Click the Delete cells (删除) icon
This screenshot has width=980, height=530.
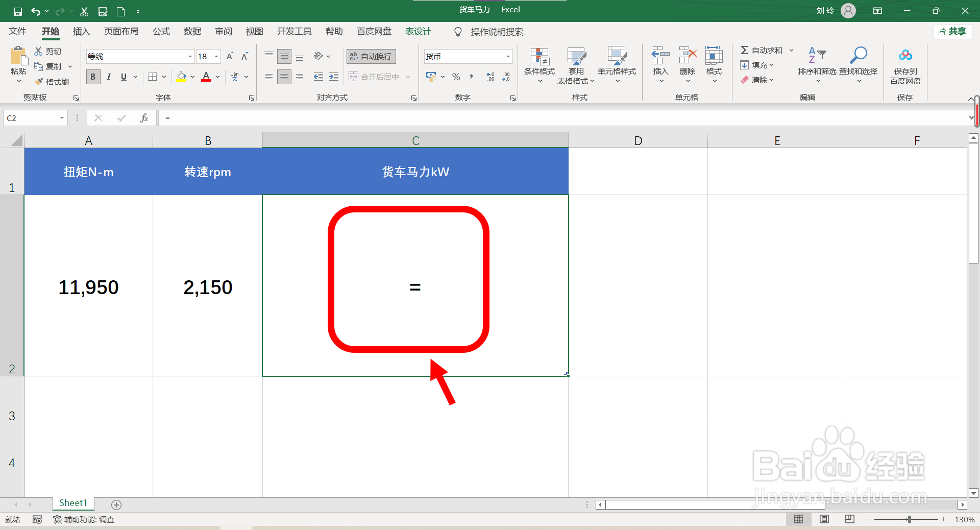[x=688, y=55]
